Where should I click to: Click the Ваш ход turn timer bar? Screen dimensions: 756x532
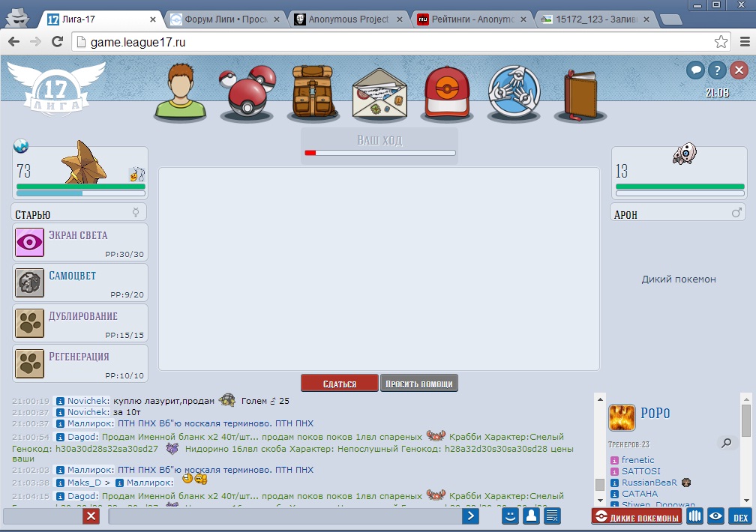click(380, 153)
